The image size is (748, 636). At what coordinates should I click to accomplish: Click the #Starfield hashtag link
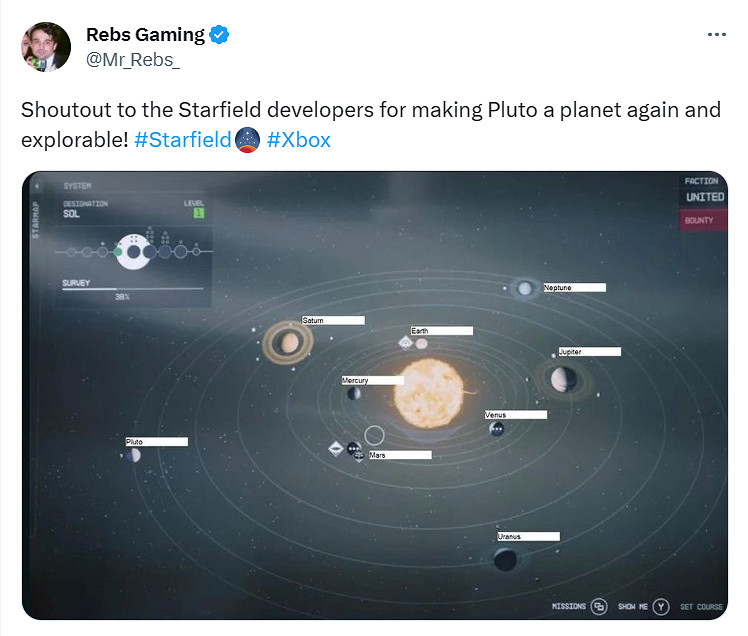(182, 140)
